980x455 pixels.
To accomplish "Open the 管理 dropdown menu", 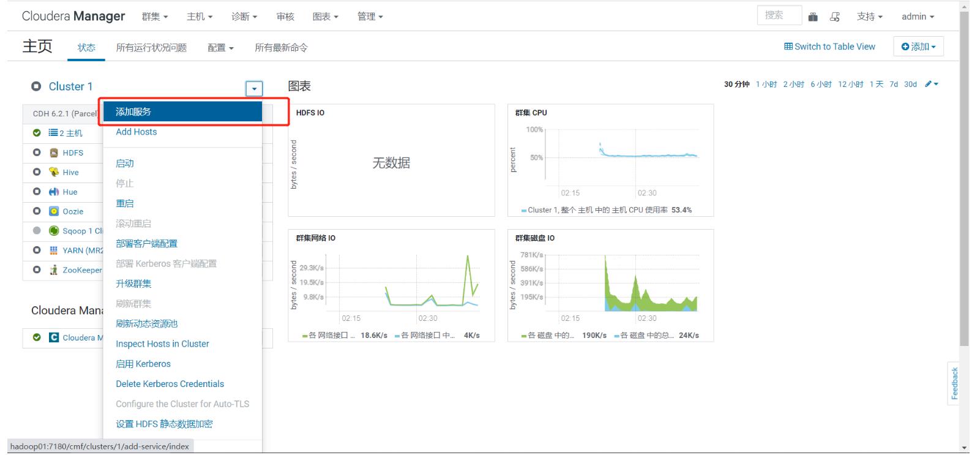I will point(370,17).
